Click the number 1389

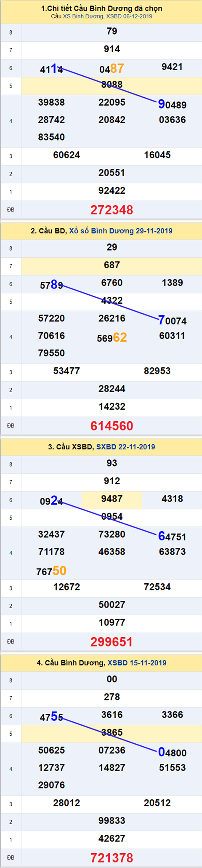[x=172, y=283]
